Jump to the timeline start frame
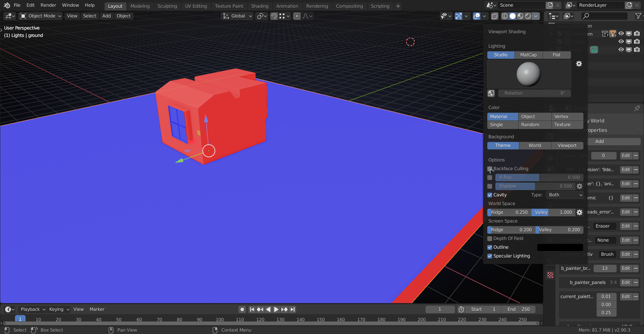Screen dimensions: 644x334 click(252, 309)
